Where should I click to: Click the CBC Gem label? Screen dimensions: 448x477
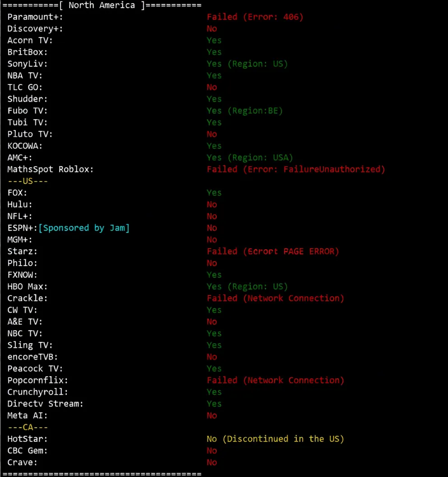[28, 451]
